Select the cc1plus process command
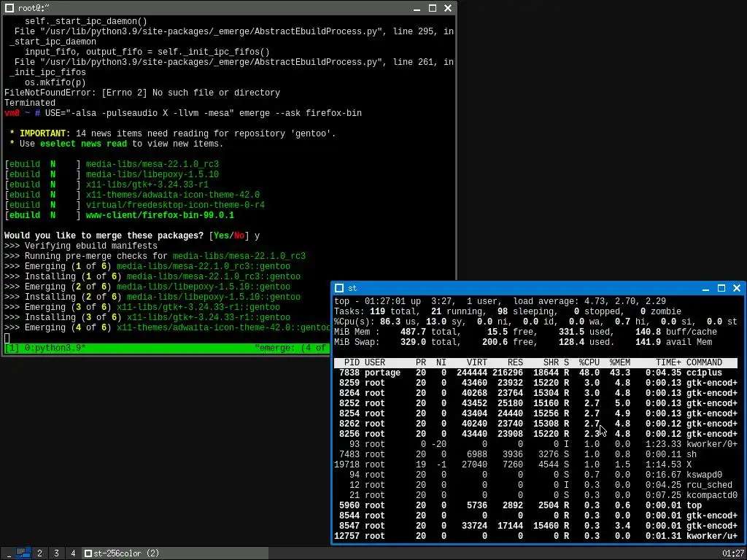This screenshot has height=560, width=747. 704,373
